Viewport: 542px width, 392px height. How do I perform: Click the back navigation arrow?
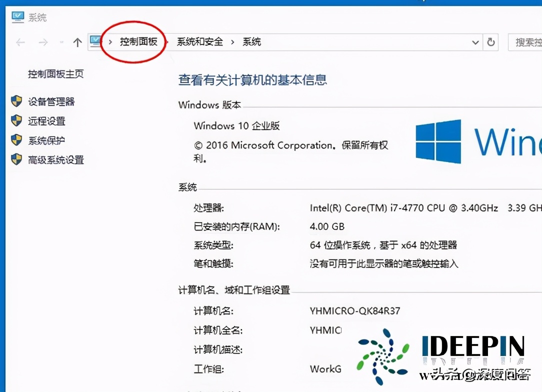pos(20,42)
